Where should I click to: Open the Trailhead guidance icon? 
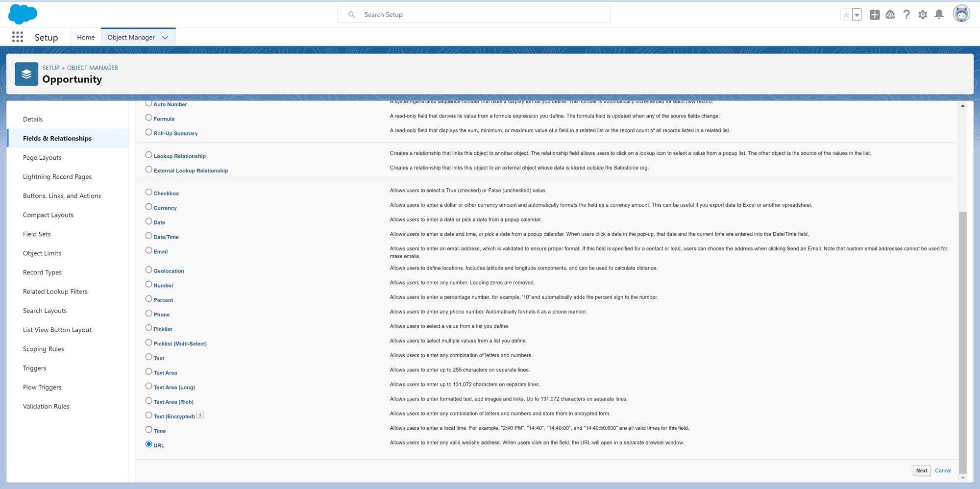tap(890, 15)
